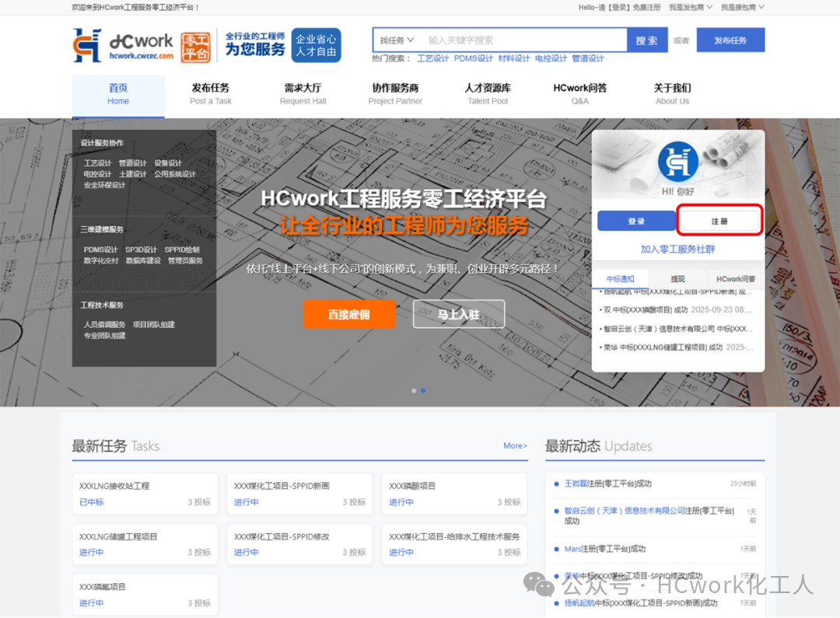
Task: Select the second carousel indicator dot
Action: 423,390
